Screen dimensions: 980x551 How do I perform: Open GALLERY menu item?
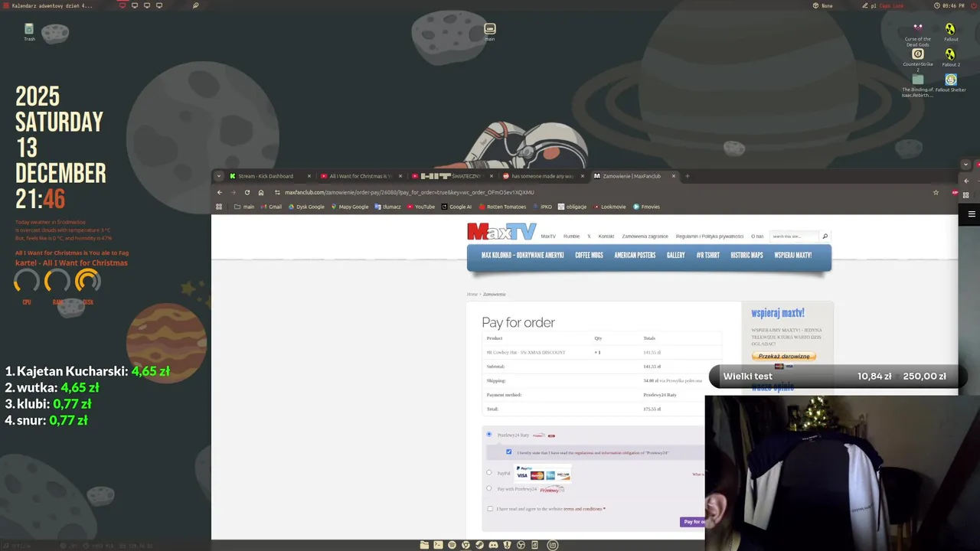point(675,256)
